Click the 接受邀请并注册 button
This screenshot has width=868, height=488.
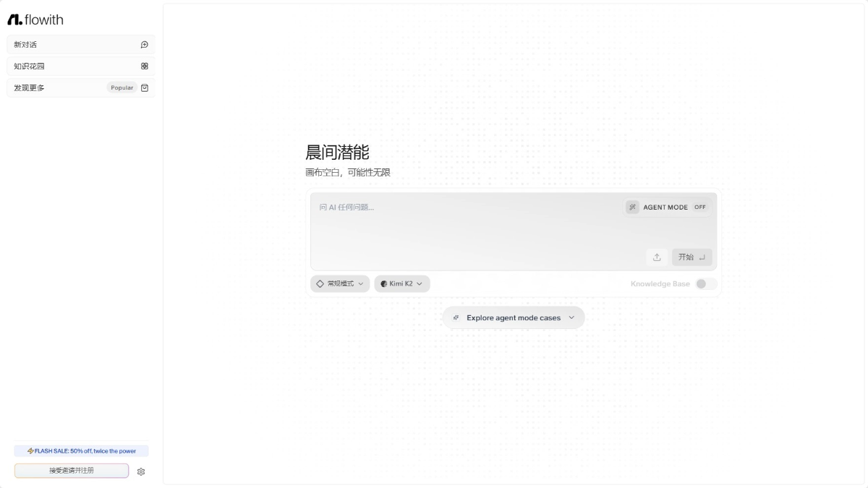pos(72,471)
